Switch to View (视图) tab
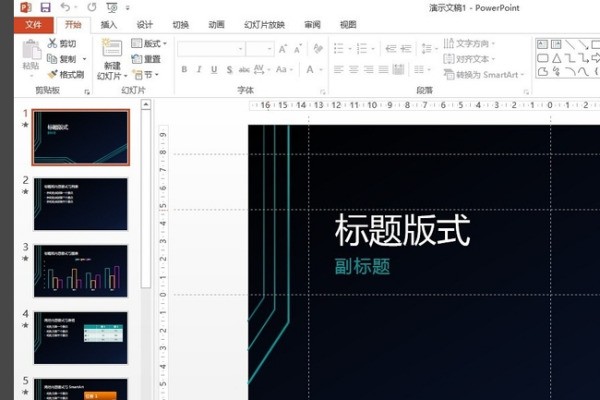This screenshot has width=600, height=400. tap(348, 25)
